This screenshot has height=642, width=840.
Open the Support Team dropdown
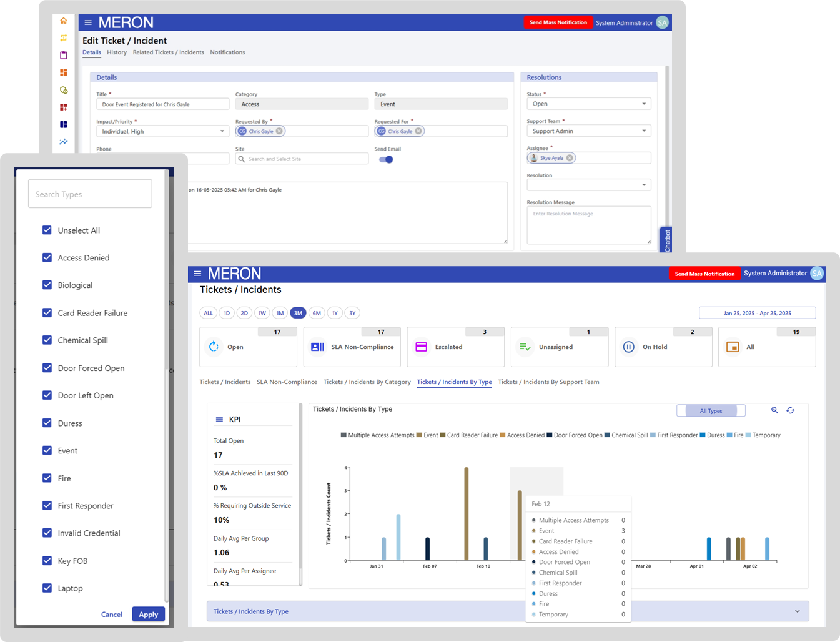coord(588,131)
